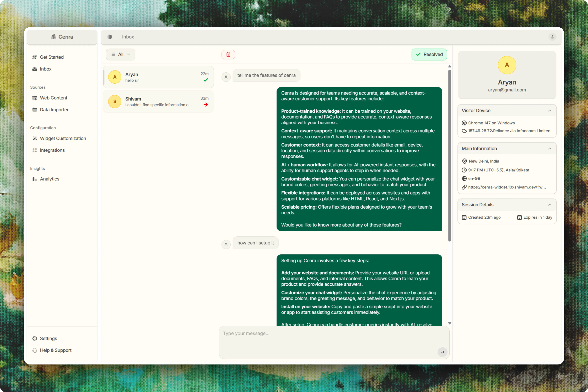Click the Integrations grid icon
This screenshot has width=588, height=392.
point(35,150)
